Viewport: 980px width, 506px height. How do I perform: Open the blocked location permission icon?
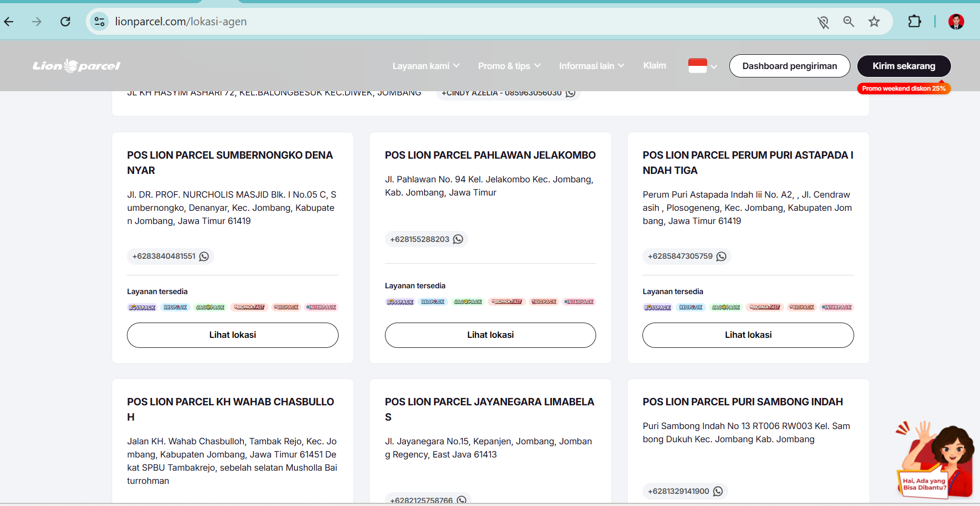coord(823,22)
